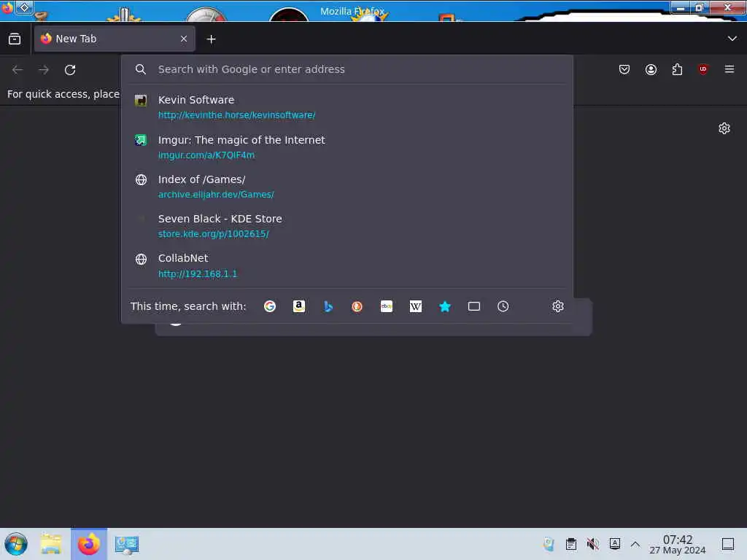Save to Pocket icon in toolbar
This screenshot has width=747, height=560.
click(624, 69)
